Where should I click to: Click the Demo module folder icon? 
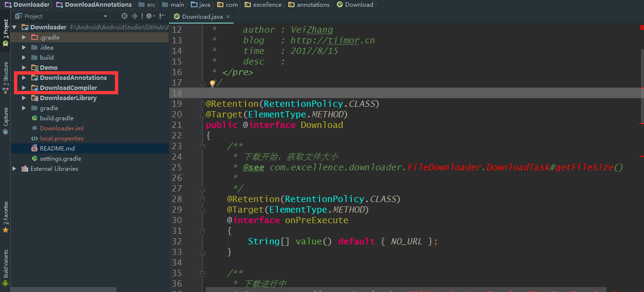click(x=35, y=67)
